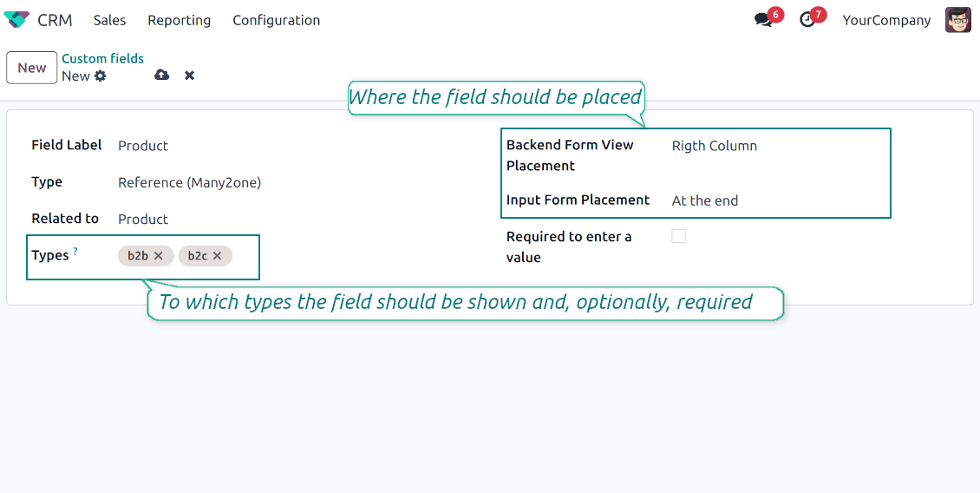Click the CRM app logo icon
The image size is (980, 493).
point(16,20)
